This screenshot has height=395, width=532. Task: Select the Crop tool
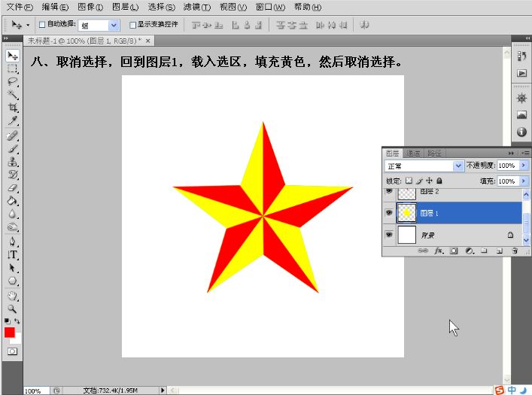13,108
